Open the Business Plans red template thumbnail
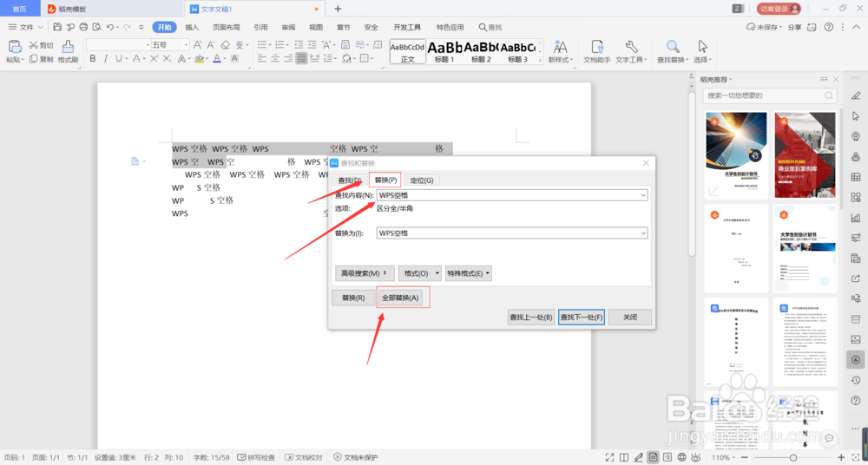868x465 pixels. coord(805,155)
